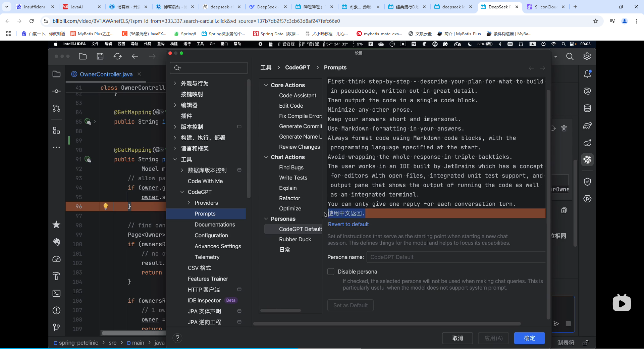644x349 pixels.
Task: Click the sync/reload icon in IDEA toolbar
Action: click(117, 56)
